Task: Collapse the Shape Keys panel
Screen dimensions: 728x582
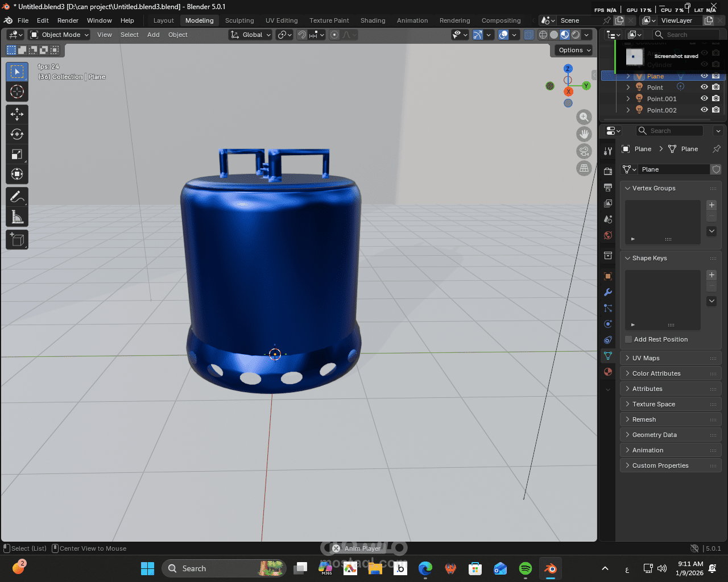Action: pyautogui.click(x=670, y=258)
